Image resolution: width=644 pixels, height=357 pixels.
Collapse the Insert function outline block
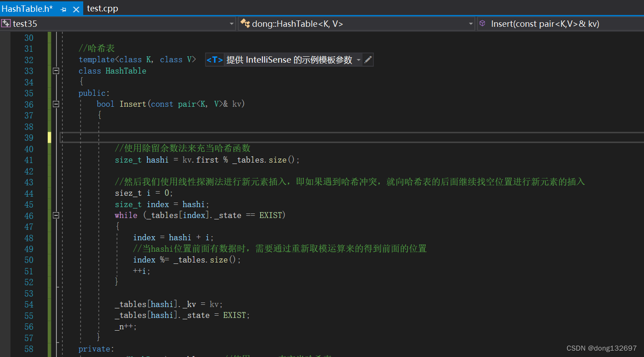[56, 104]
